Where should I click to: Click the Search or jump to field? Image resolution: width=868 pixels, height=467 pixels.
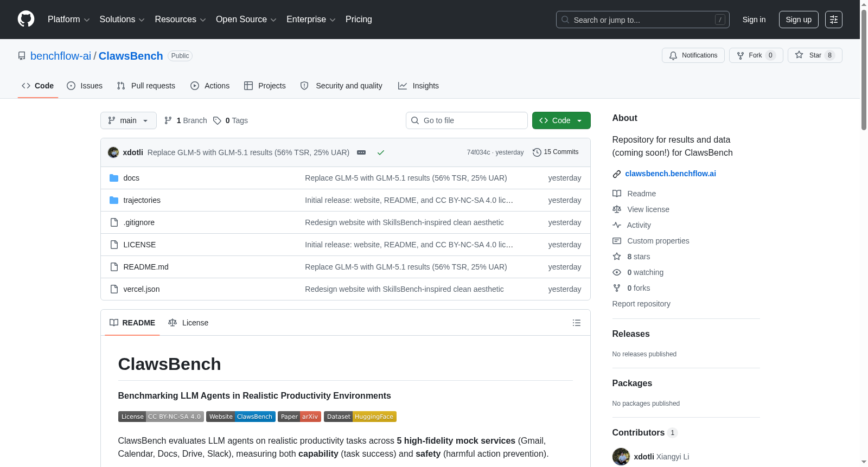(x=643, y=20)
